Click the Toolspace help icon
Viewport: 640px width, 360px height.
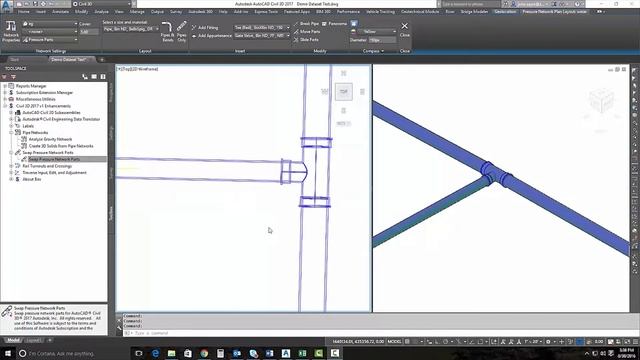[x=103, y=77]
